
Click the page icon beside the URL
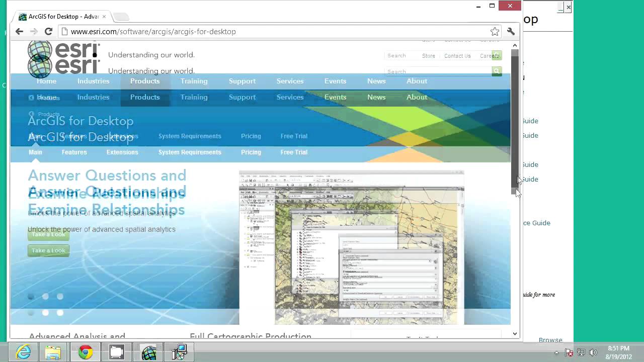[64, 32]
